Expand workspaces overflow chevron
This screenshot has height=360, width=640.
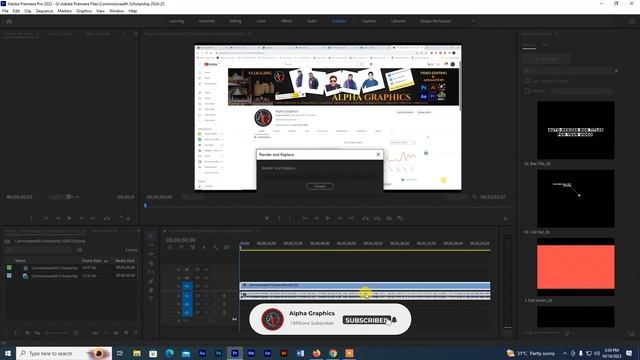473,21
